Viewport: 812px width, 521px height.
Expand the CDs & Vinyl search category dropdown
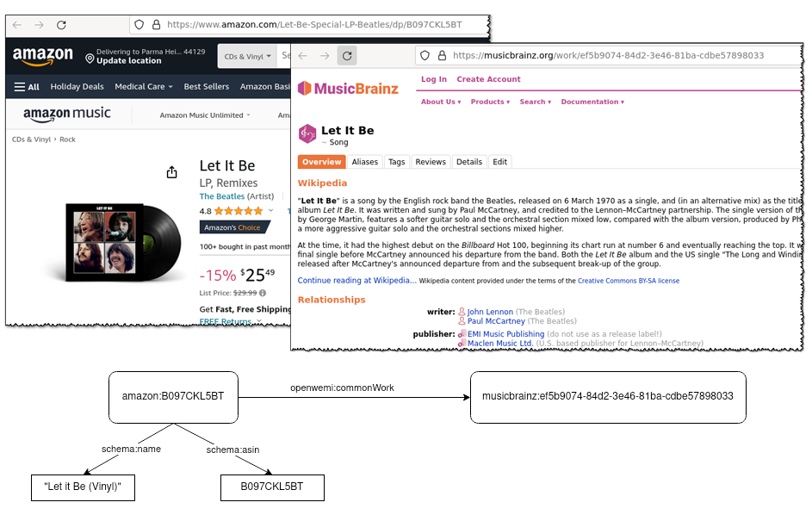pos(248,57)
